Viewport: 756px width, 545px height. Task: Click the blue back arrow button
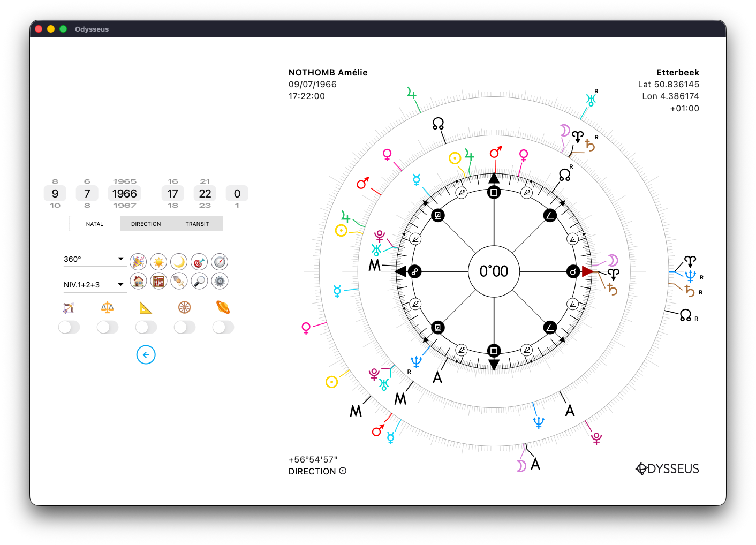coord(146,355)
